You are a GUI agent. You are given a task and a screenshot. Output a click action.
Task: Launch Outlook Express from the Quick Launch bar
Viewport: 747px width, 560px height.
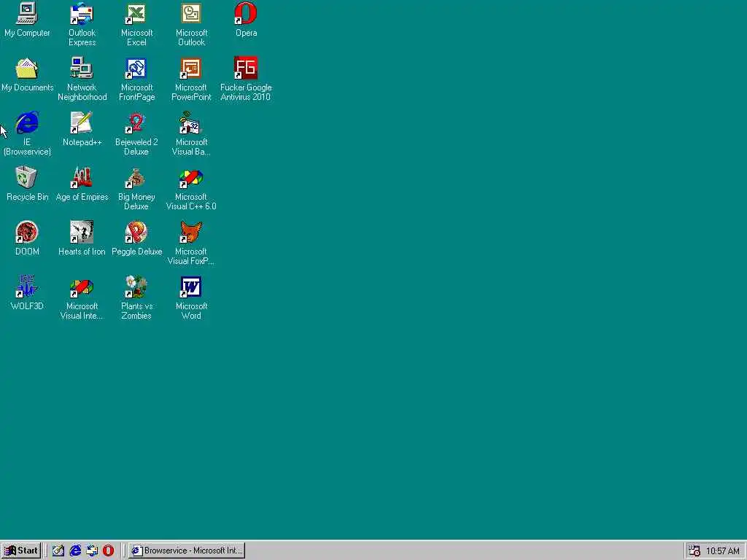(92, 551)
